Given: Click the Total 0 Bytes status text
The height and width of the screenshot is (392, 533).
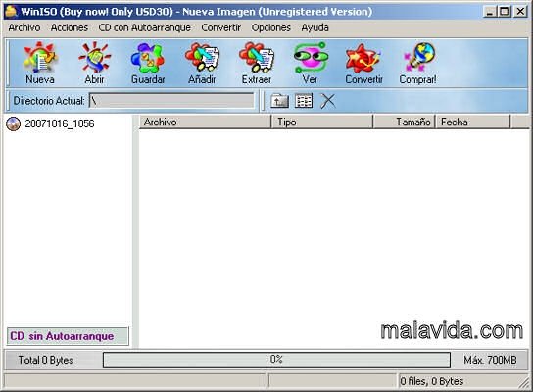Looking at the screenshot, I should point(45,360).
